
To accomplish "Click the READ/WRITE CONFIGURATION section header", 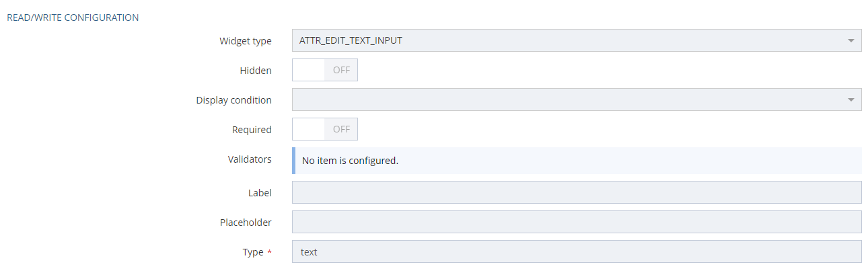I will click(73, 17).
